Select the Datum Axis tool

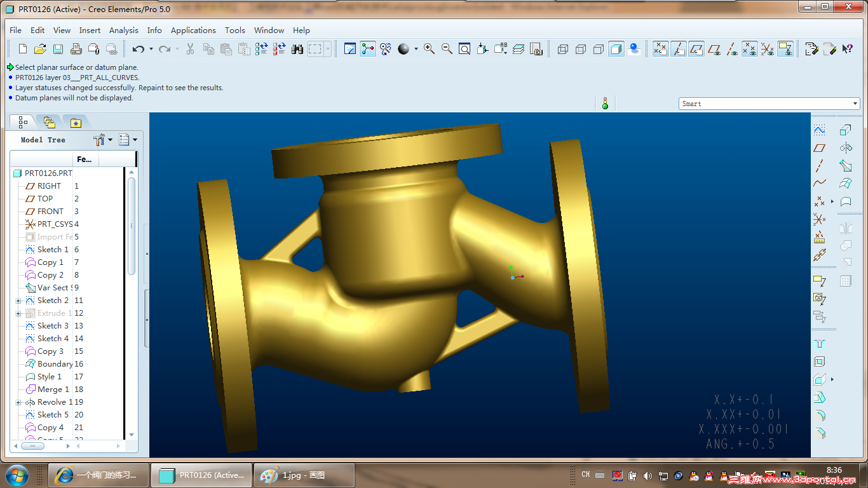pyautogui.click(x=820, y=166)
